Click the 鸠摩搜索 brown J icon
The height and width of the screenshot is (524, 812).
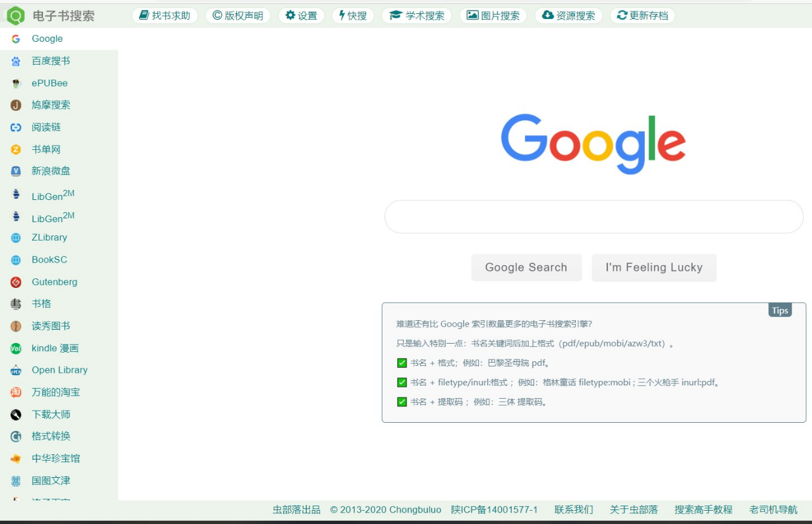coord(16,105)
